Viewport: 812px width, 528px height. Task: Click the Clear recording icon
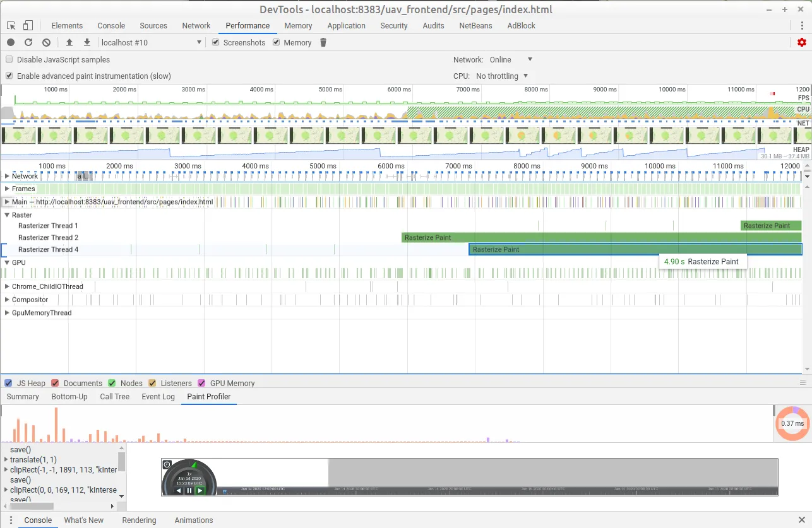[46, 42]
